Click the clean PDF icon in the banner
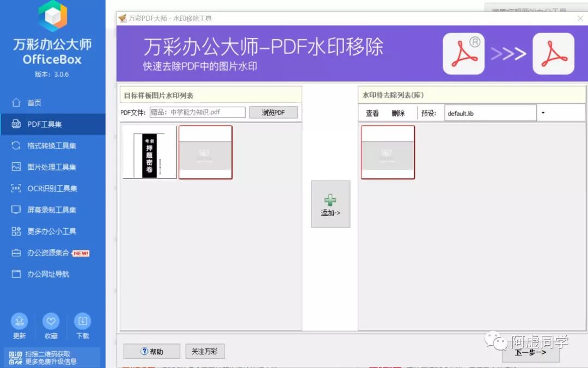The image size is (588, 368). pyautogui.click(x=554, y=54)
